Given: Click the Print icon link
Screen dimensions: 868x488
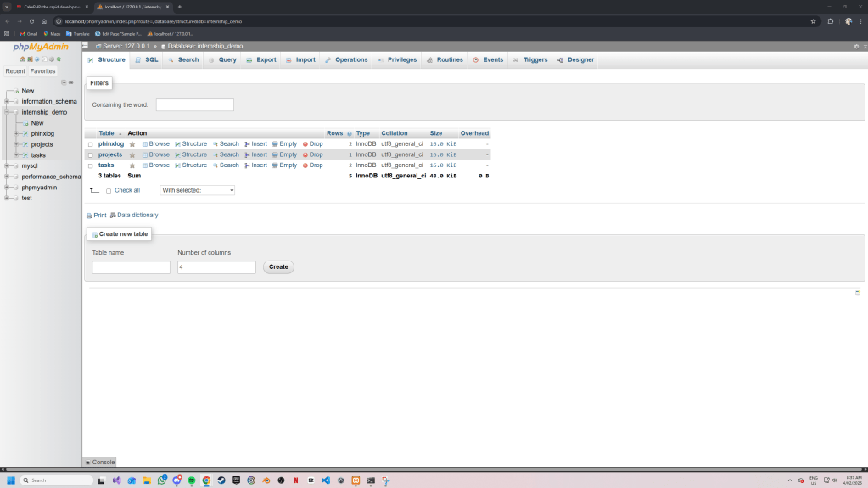Looking at the screenshot, I should pos(96,216).
